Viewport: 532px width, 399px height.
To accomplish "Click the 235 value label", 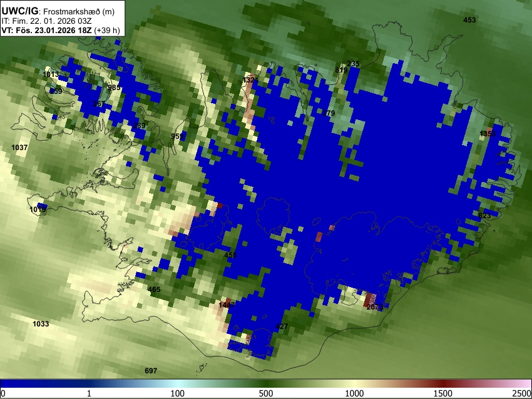I will point(353,64).
